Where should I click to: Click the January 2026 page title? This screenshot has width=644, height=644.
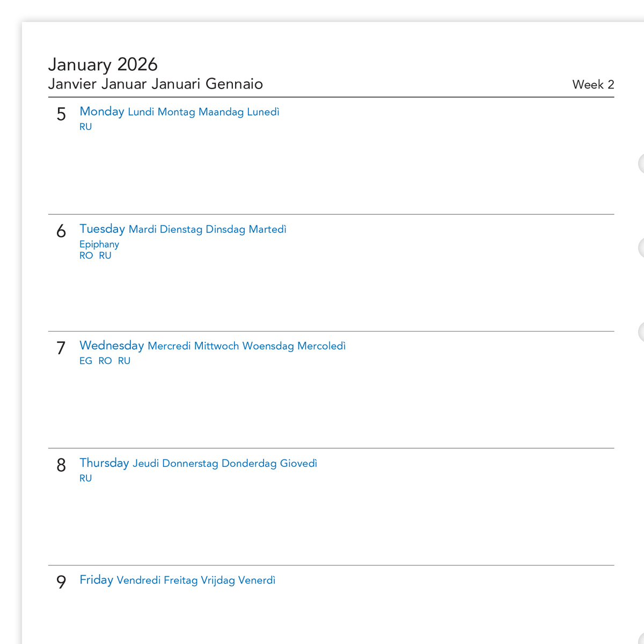coord(103,64)
